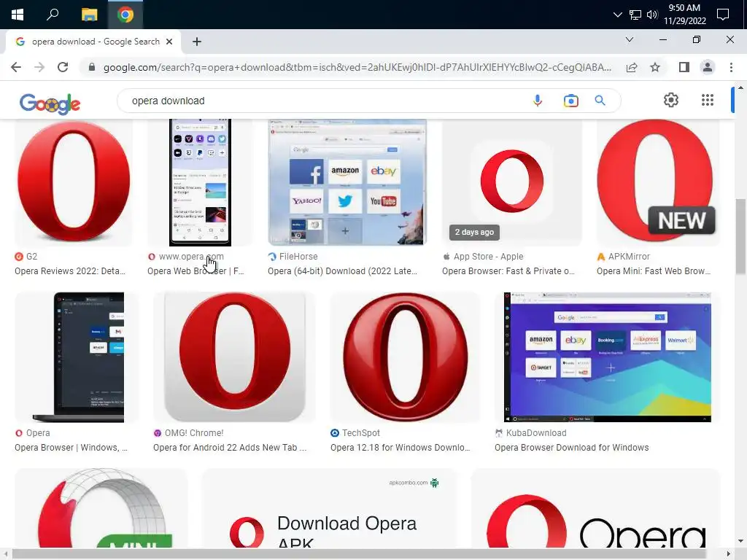
Task: Toggle the Chrome side panel
Action: (684, 67)
